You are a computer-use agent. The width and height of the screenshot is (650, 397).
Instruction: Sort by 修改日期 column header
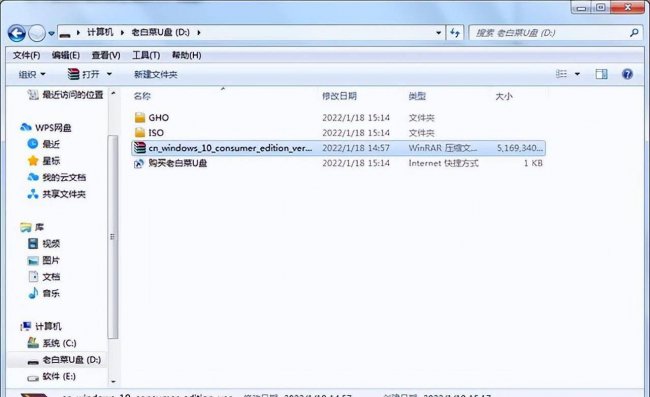[x=339, y=96]
